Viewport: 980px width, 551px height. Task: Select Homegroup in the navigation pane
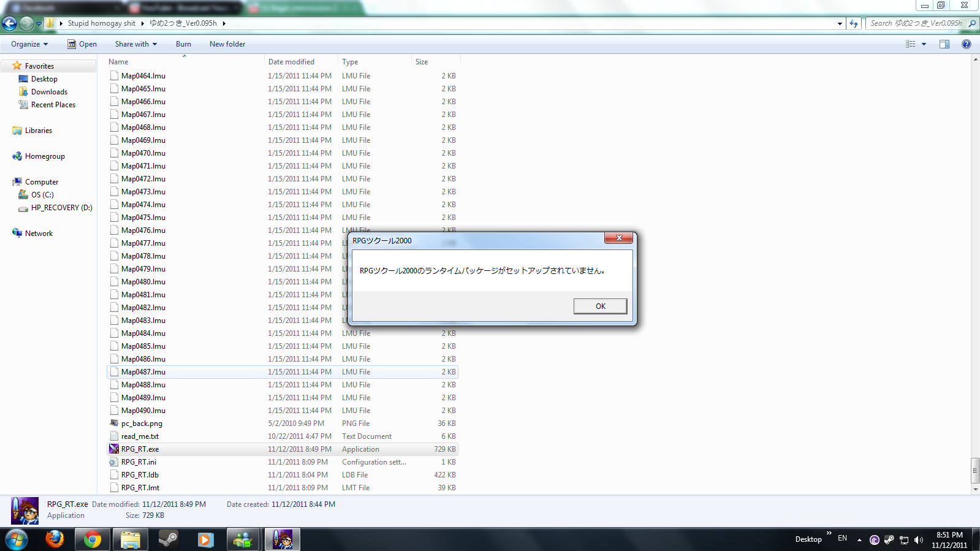pyautogui.click(x=45, y=156)
